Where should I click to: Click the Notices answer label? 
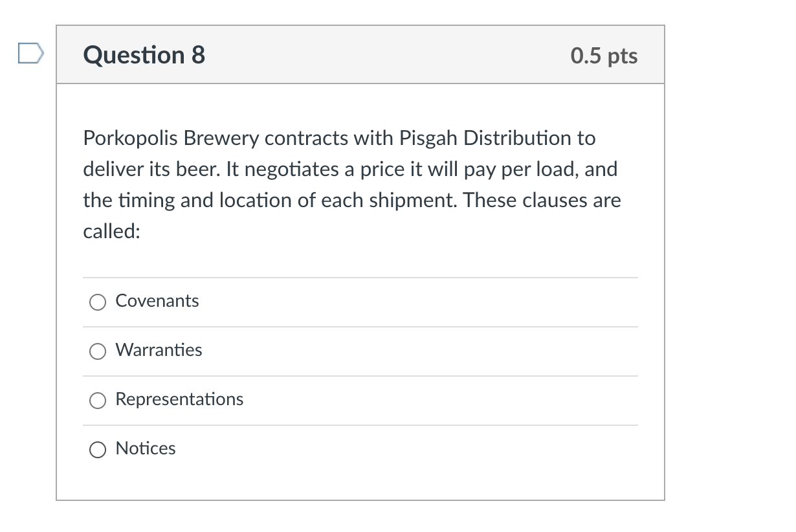pos(146,449)
